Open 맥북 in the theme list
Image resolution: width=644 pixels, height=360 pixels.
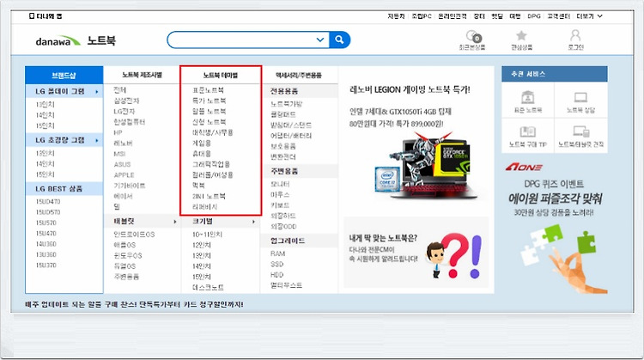point(199,186)
